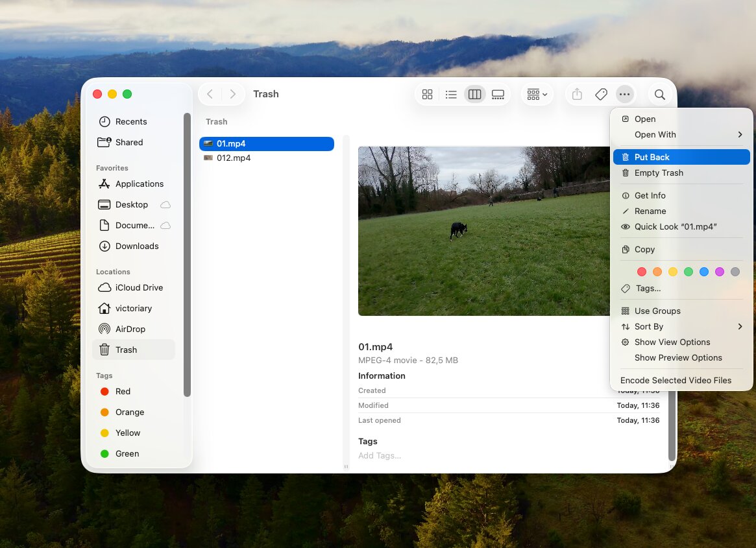Click the Share toolbar icon
Image resolution: width=756 pixels, height=548 pixels.
pyautogui.click(x=577, y=95)
